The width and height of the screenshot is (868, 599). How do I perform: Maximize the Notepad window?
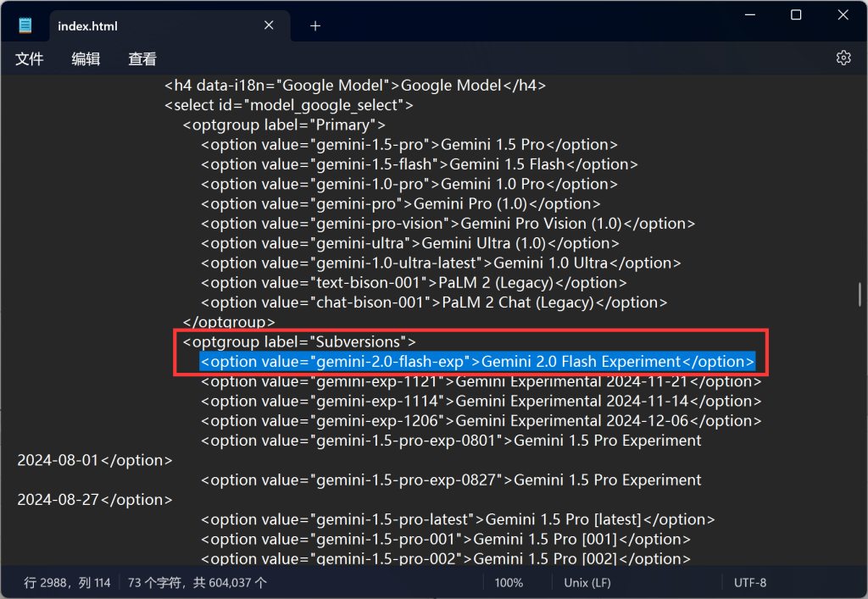(x=796, y=15)
